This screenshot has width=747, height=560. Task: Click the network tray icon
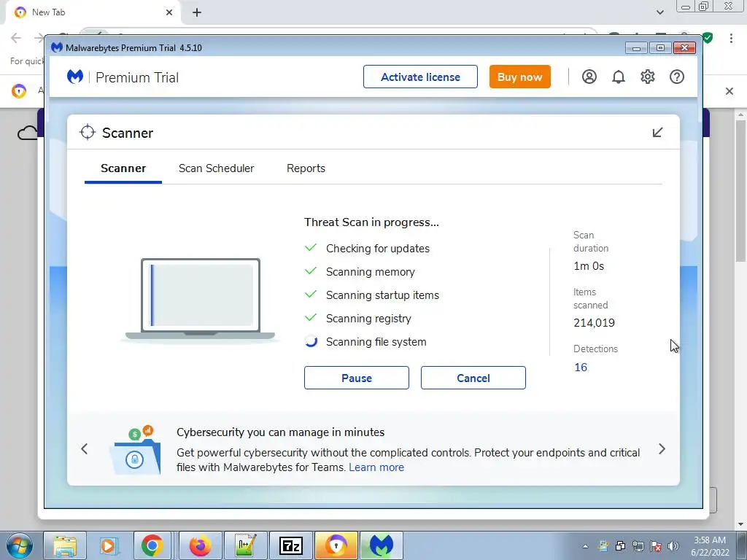pyautogui.click(x=638, y=546)
